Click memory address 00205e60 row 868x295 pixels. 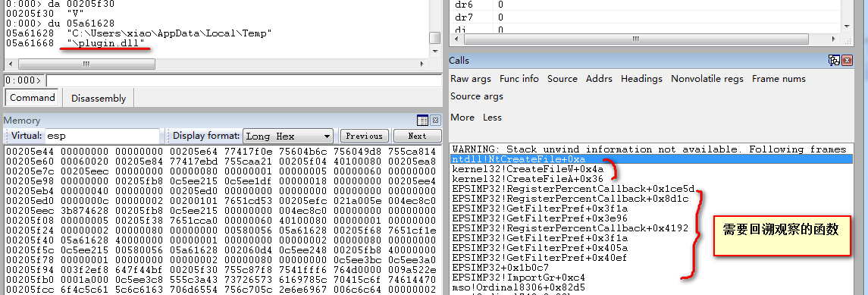coord(221,162)
